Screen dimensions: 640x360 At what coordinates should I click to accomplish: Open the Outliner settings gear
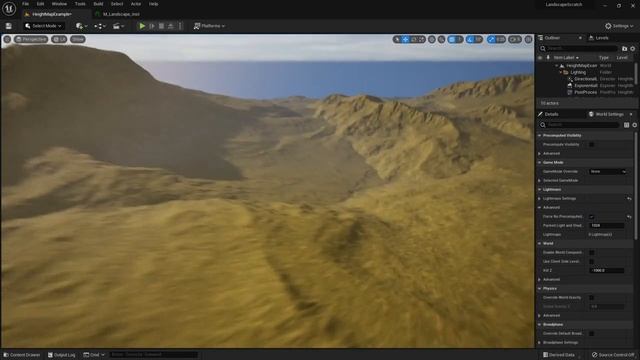click(633, 49)
